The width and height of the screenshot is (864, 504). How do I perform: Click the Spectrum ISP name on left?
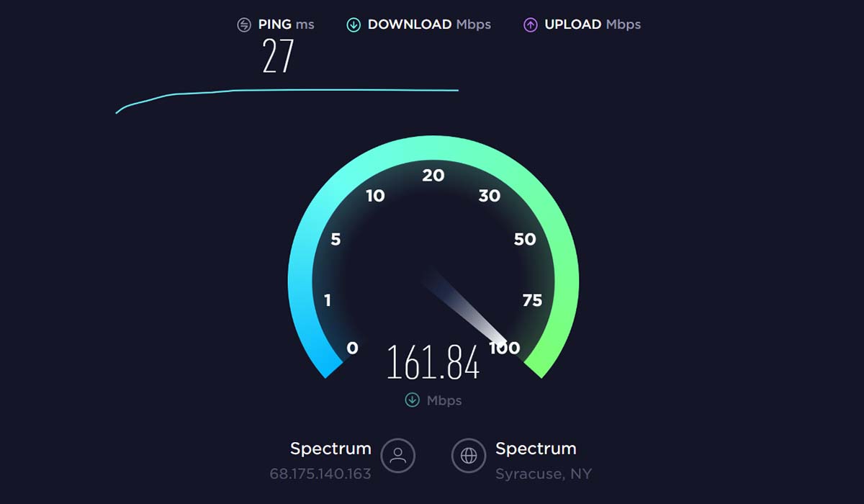click(x=330, y=449)
